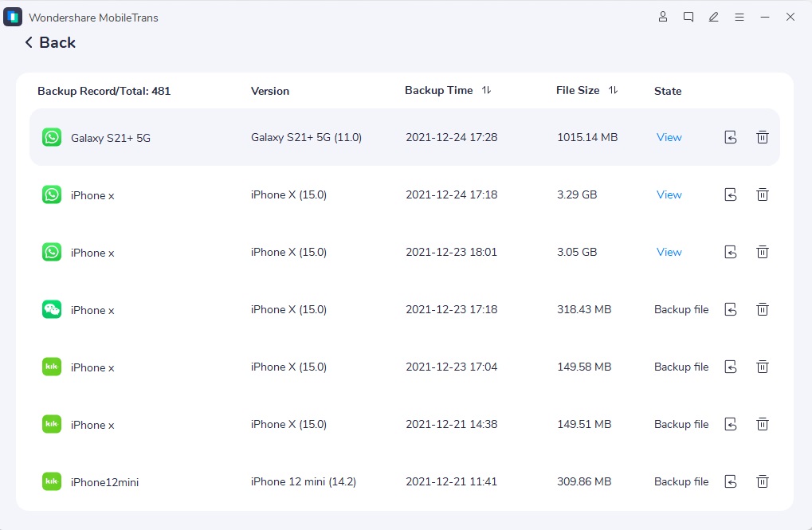Click WhatsApp icon for Galaxy S21+ 5G
This screenshot has height=530, width=812.
(52, 137)
